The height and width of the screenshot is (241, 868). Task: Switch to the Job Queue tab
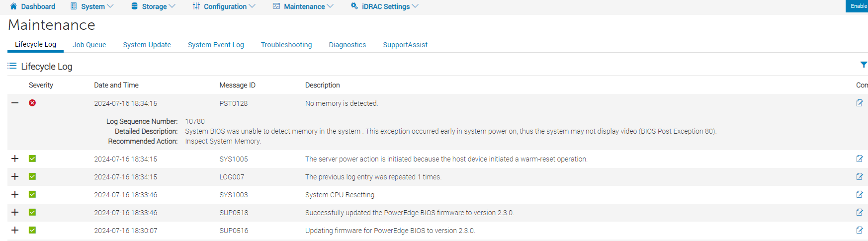coord(89,45)
